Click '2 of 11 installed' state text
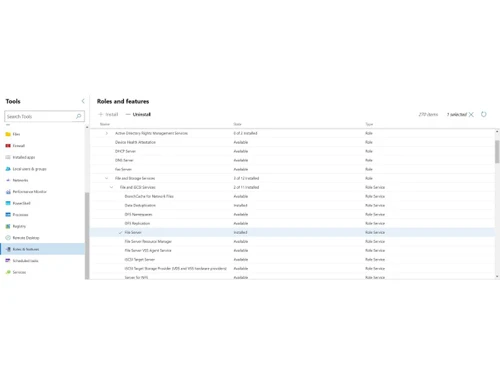Viewport: 500px width, 375px height. pyautogui.click(x=246, y=187)
